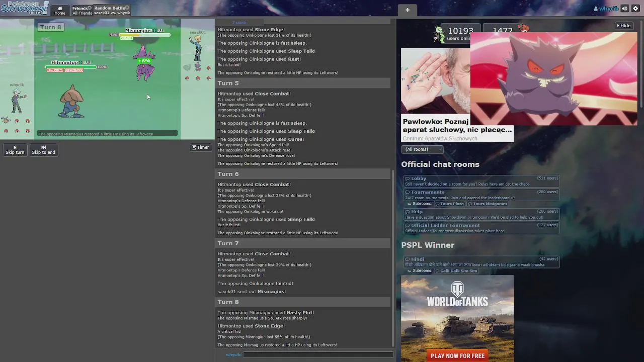Open the settings gear options
This screenshot has height=362, width=644.
(635, 9)
